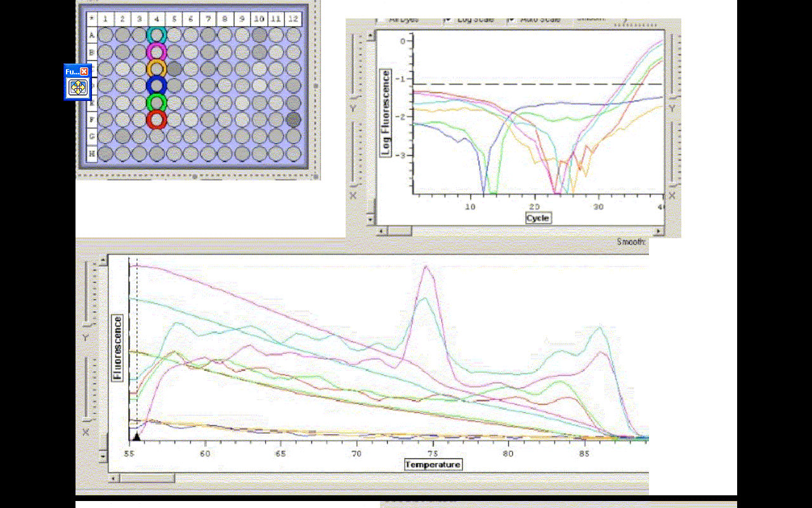This screenshot has width=812, height=508.
Task: Select plate row header B
Action: 92,52
